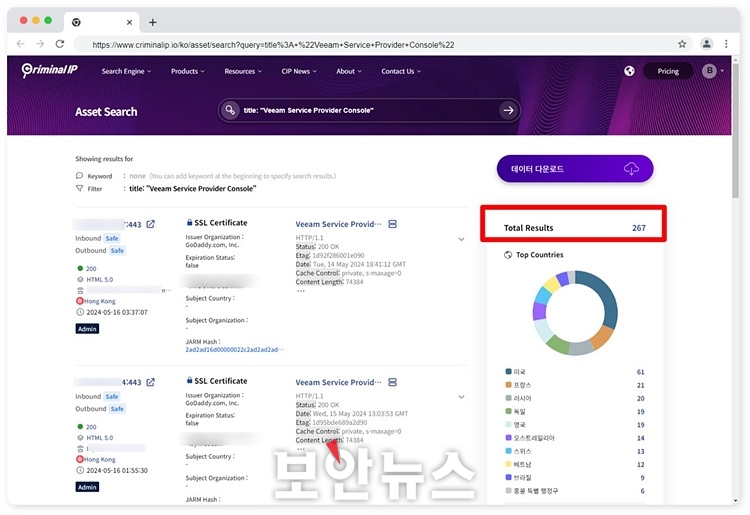Click 브라질 country row

tap(575, 478)
